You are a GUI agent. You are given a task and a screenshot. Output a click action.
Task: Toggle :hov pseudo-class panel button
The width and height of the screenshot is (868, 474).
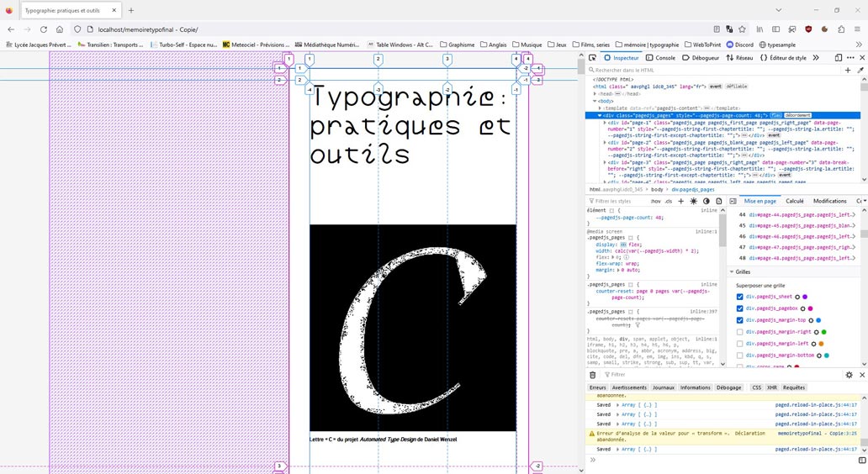pyautogui.click(x=656, y=202)
